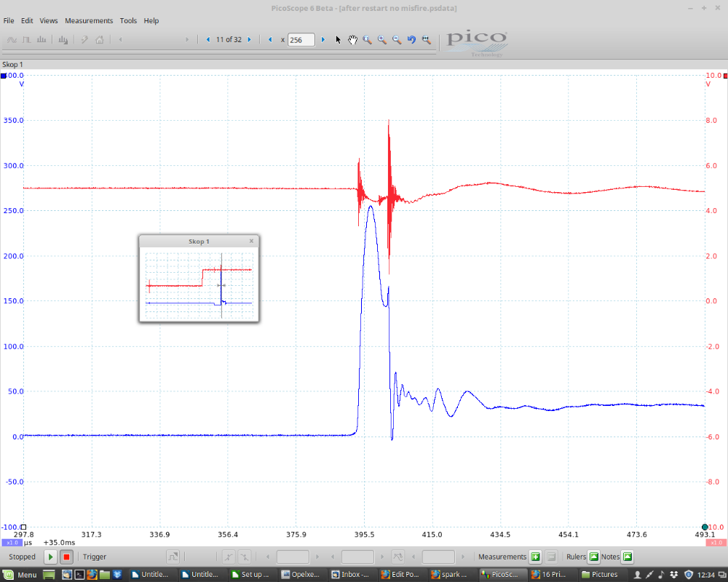Click the zoom to full view icon

[427, 40]
